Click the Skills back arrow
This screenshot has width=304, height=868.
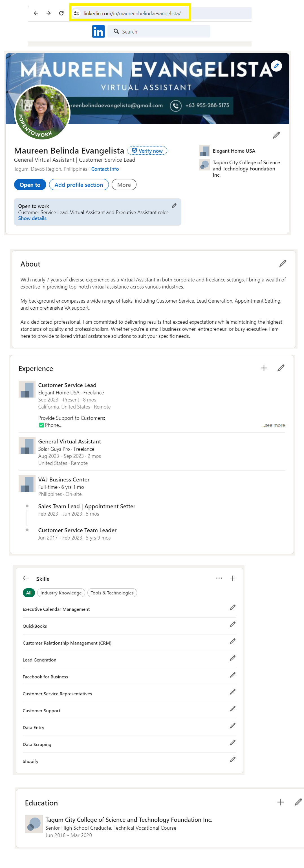coord(26,578)
